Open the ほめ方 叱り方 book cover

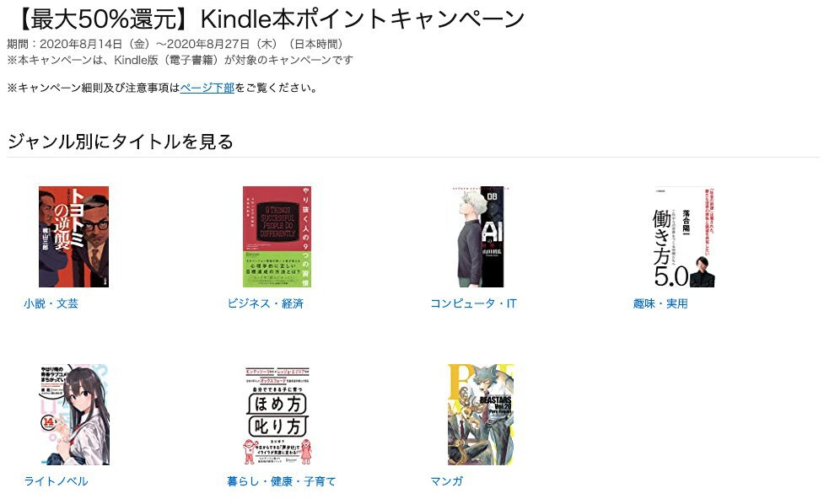pos(277,415)
